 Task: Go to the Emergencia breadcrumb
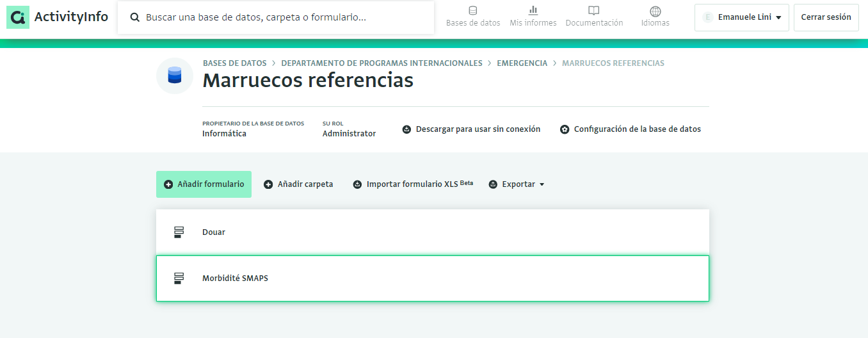(522, 63)
